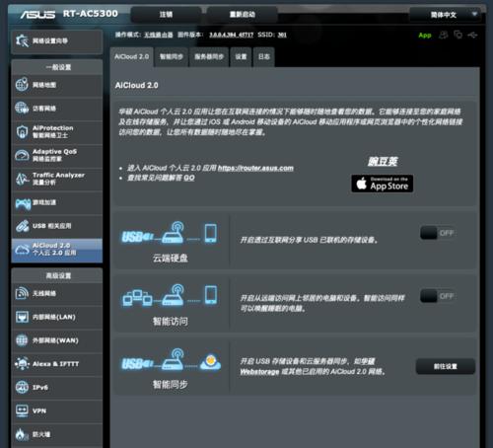Click the Apple App Store badge
Viewport: 493px width, 448px height.
pos(382,184)
